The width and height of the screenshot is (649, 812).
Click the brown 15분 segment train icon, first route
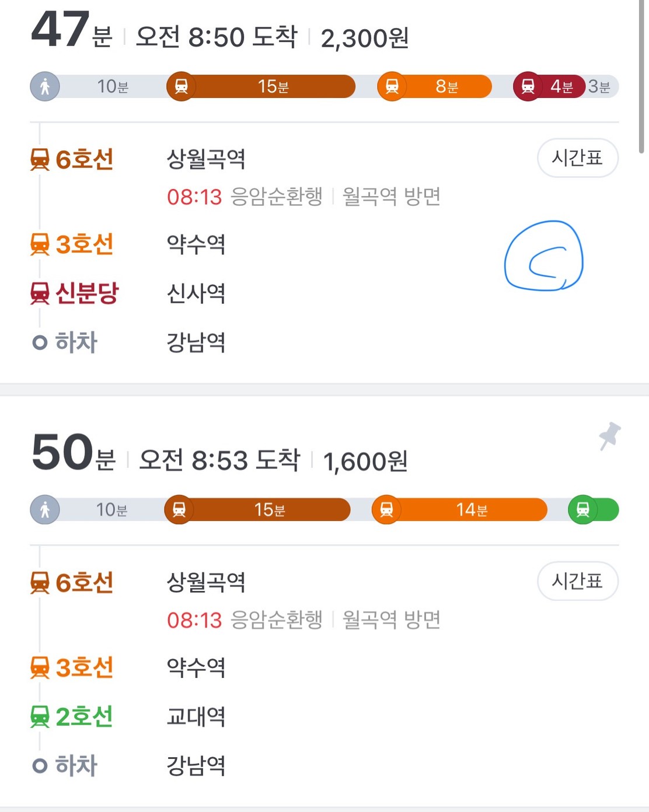pos(182,86)
